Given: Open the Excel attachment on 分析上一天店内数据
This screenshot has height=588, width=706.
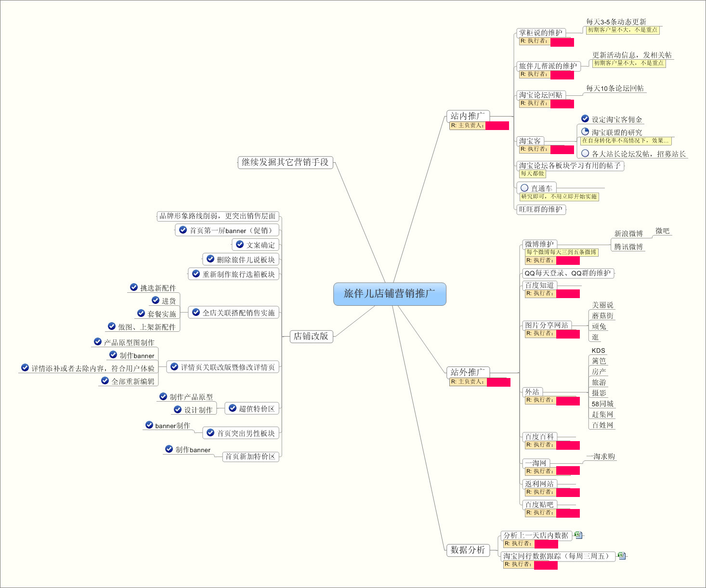Looking at the screenshot, I should (579, 535).
